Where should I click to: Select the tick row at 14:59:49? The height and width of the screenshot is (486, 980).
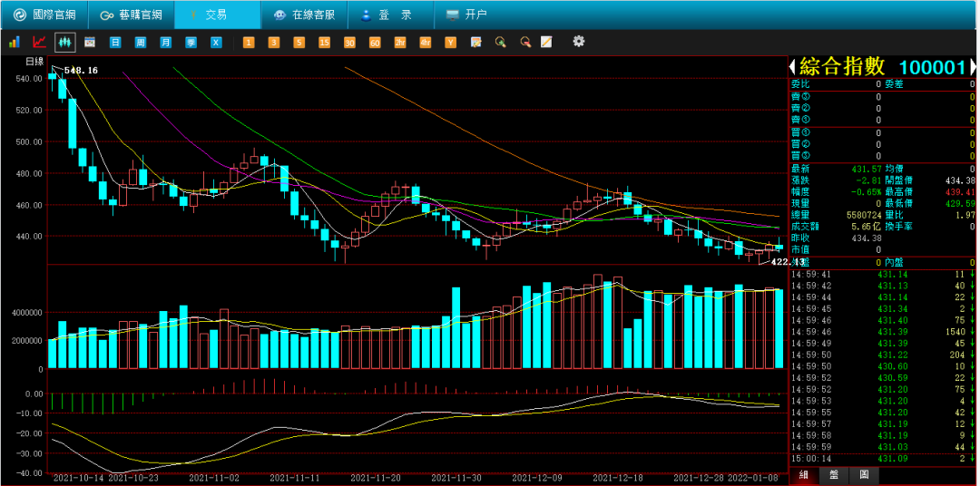[x=882, y=343]
